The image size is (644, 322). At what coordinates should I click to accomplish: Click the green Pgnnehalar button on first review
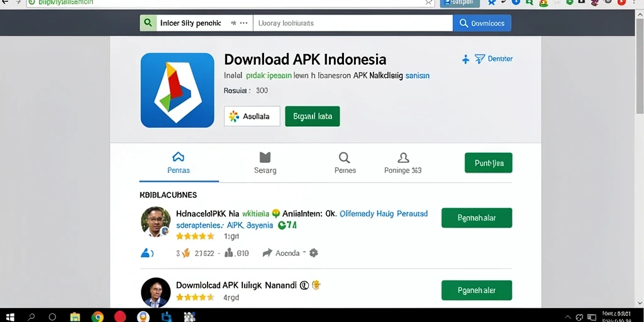click(x=477, y=218)
